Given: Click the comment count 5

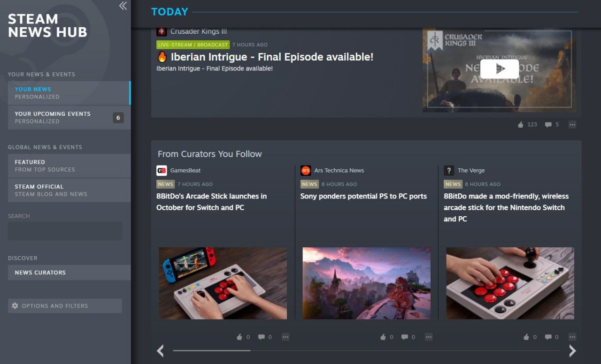Looking at the screenshot, I should click(x=557, y=125).
